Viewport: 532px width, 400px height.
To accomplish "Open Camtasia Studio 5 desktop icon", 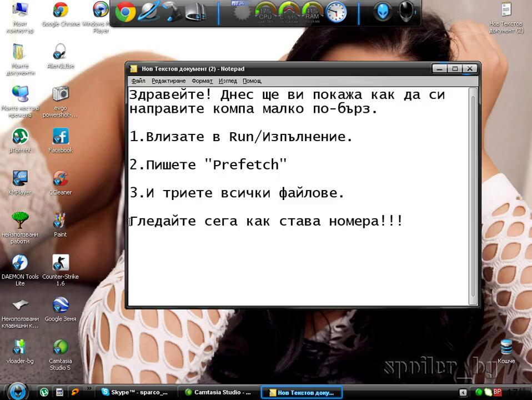I will 60,348.
